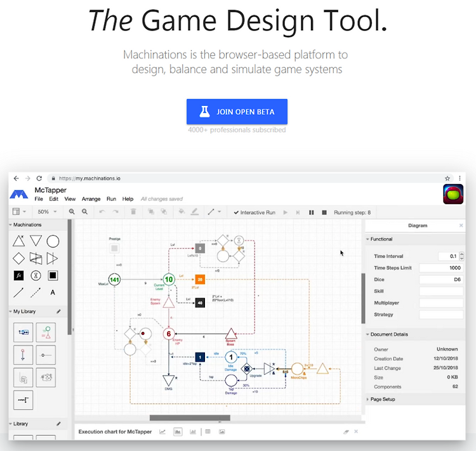The height and width of the screenshot is (451, 476).
Task: Click the undo arrow
Action: coord(102,212)
